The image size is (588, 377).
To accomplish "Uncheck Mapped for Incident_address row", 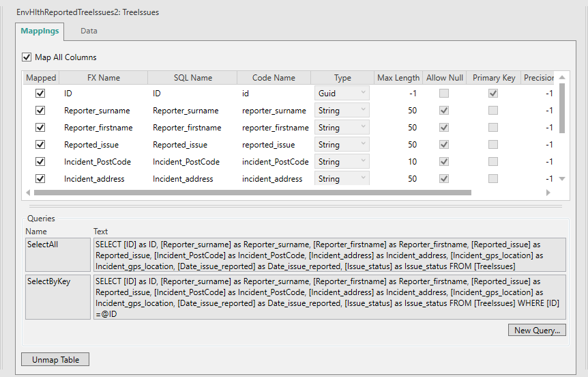I will [40, 179].
